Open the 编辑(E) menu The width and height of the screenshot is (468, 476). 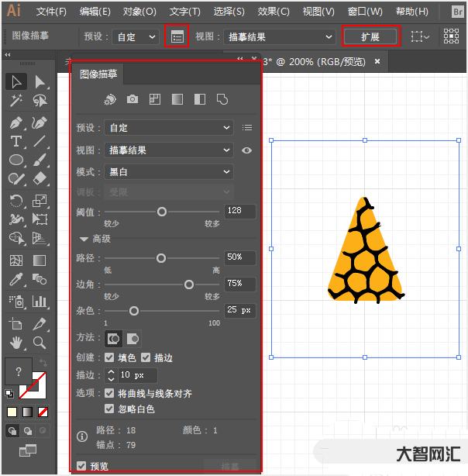[95, 12]
